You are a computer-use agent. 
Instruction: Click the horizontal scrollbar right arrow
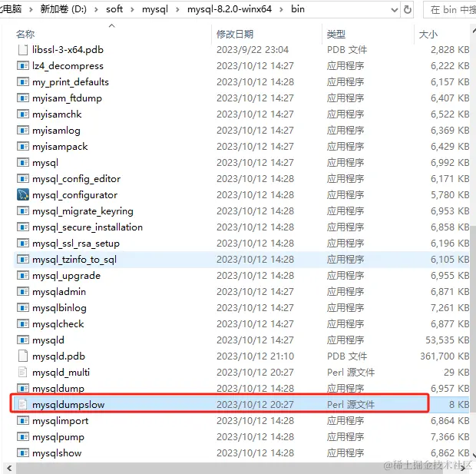(x=463, y=468)
